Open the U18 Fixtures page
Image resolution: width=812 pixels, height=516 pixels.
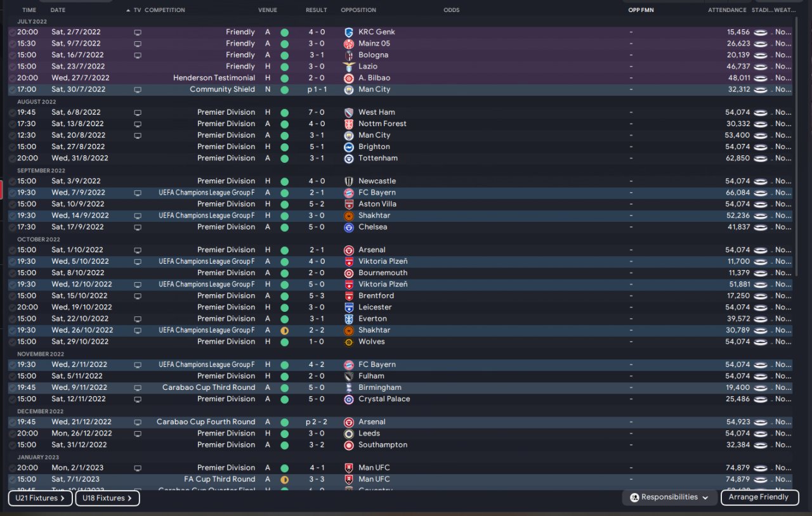point(107,498)
